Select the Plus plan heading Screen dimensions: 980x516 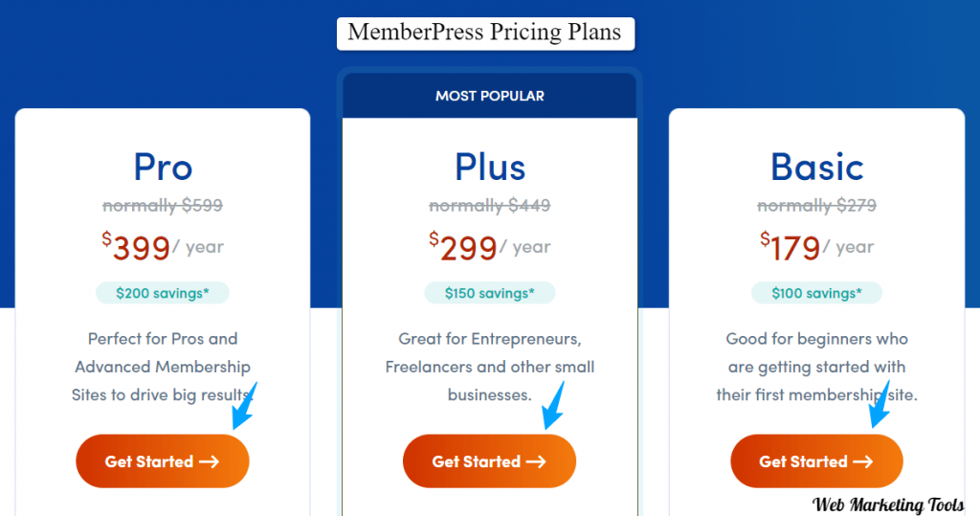(x=489, y=167)
